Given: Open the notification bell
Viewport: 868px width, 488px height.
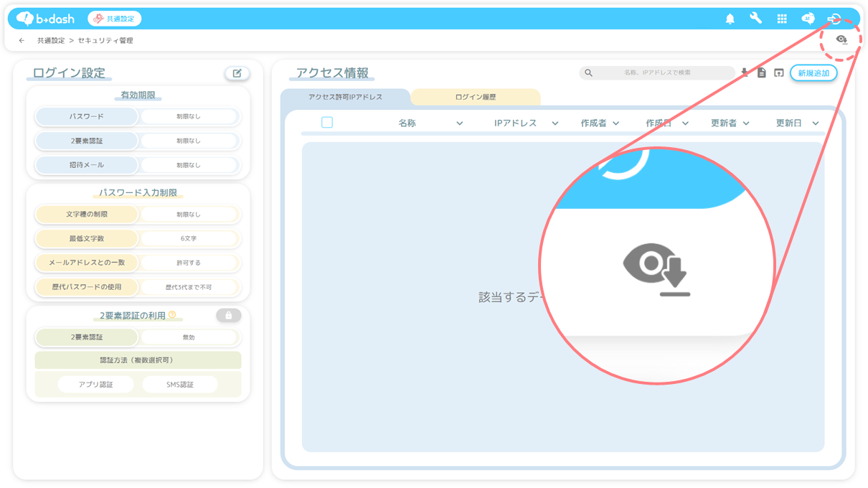Looking at the screenshot, I should [x=730, y=19].
